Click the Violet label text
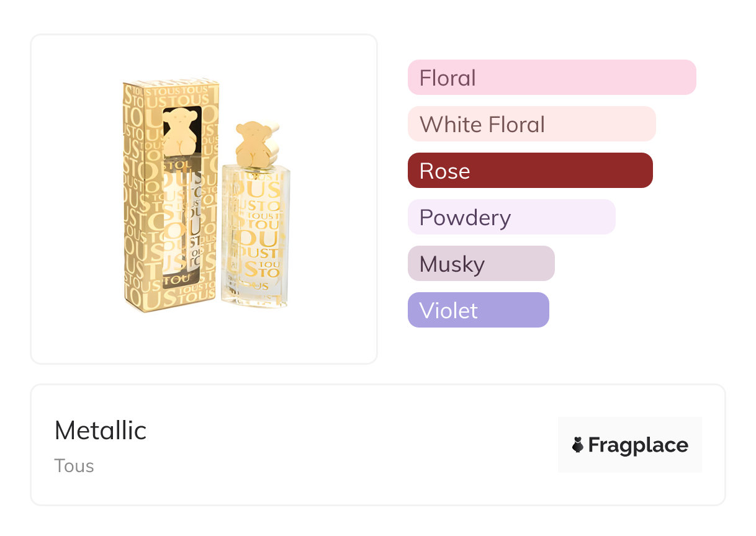Viewport: 756px width, 536px height. pyautogui.click(x=448, y=311)
